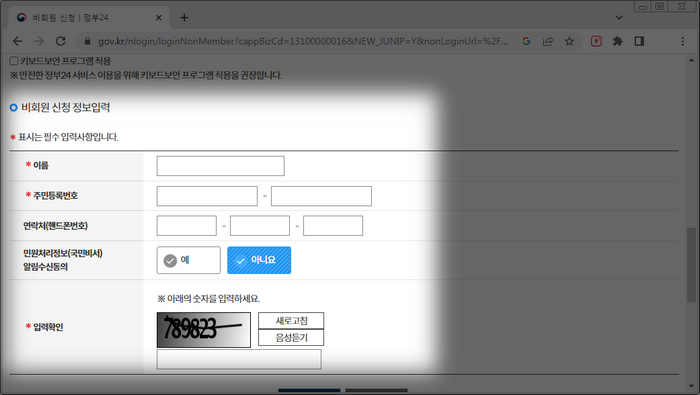Click the browser forward arrow
700x395 pixels.
pos(39,42)
